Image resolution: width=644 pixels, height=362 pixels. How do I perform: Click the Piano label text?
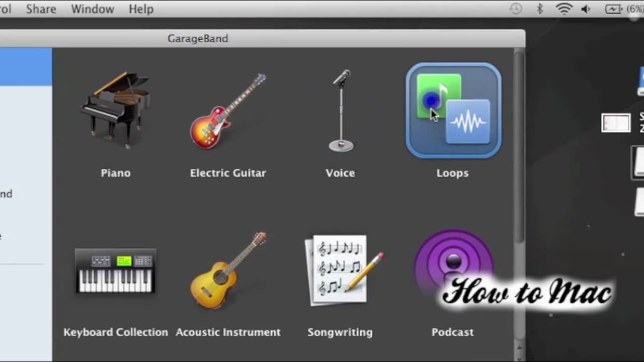[x=116, y=173]
